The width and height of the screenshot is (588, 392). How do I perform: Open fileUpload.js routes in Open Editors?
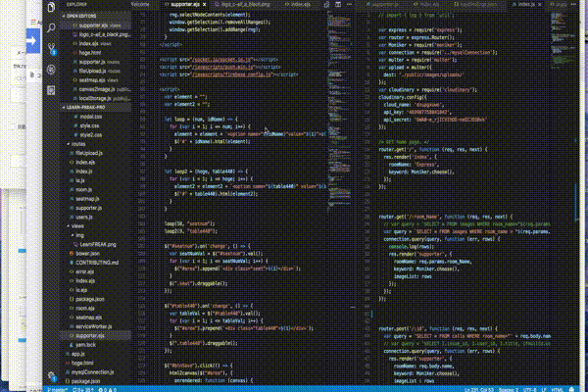coord(96,71)
